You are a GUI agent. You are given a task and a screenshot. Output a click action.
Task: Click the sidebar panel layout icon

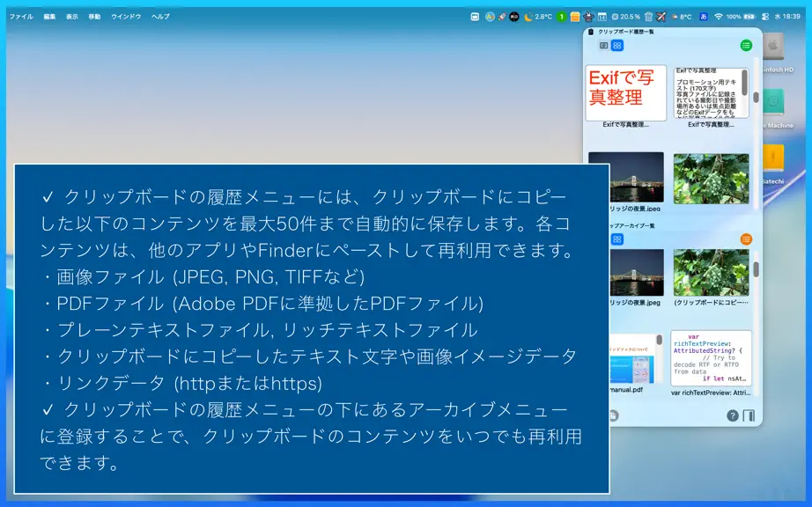(749, 415)
